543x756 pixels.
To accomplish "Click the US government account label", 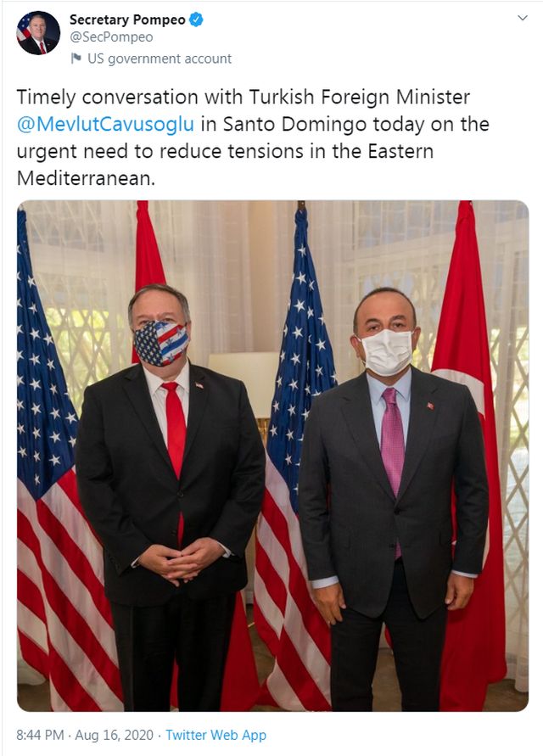I will tap(160, 59).
